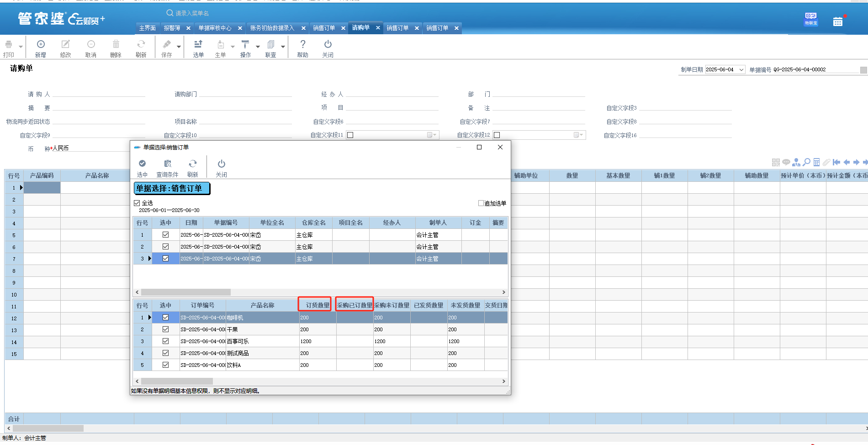Image resolution: width=868 pixels, height=445 pixels.
Task: Open 查询条件 query conditions in dialog
Action: (x=168, y=164)
